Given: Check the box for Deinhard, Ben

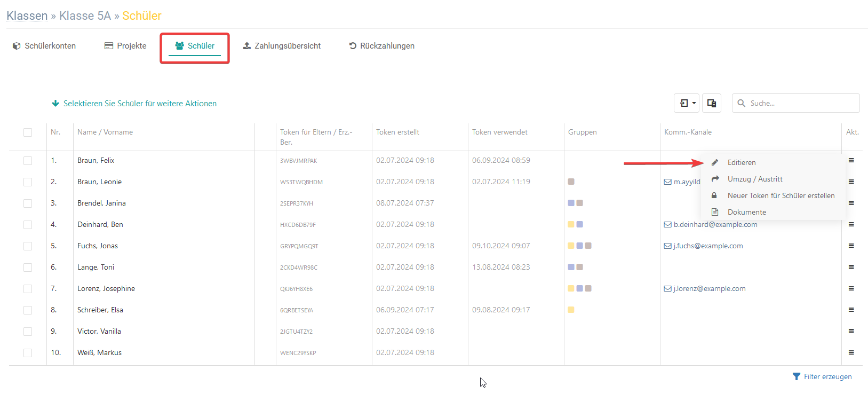Looking at the screenshot, I should [x=28, y=225].
